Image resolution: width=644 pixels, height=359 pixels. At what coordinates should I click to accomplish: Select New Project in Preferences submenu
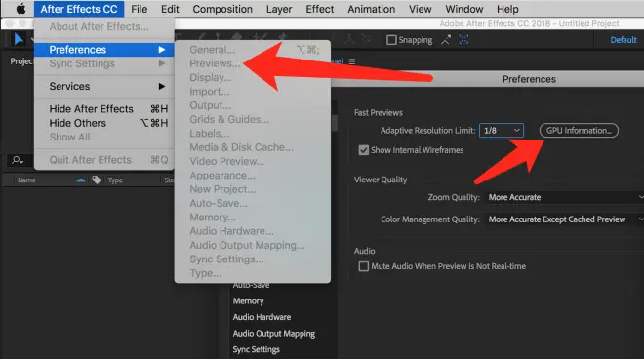[x=252, y=189]
